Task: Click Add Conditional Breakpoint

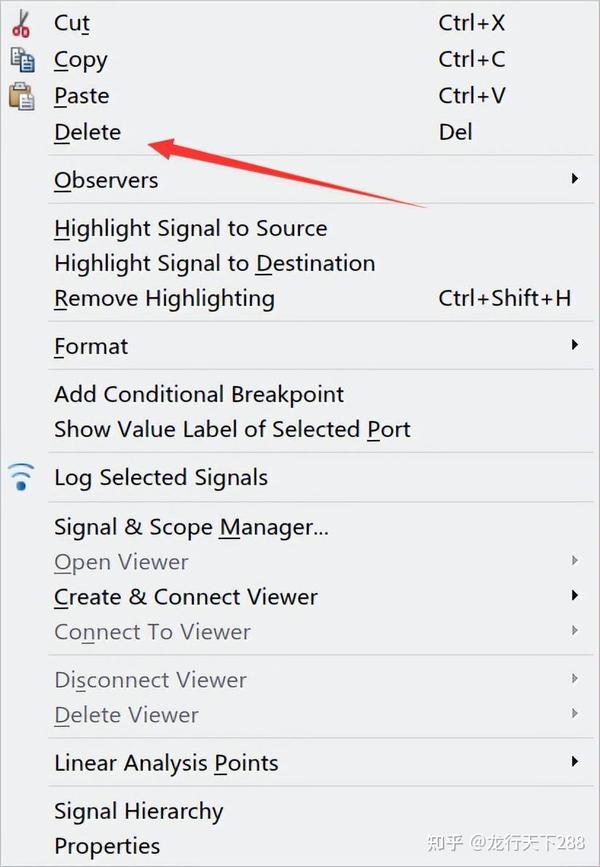Action: [199, 394]
